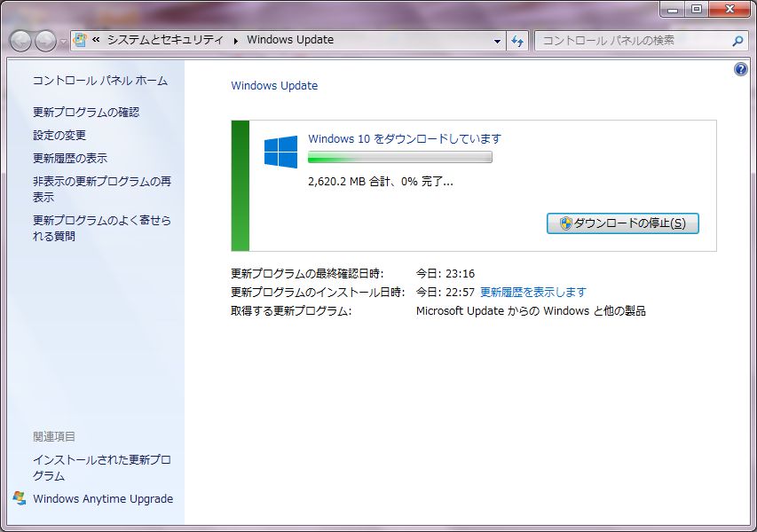Minimize the Windows Update window

tap(673, 9)
